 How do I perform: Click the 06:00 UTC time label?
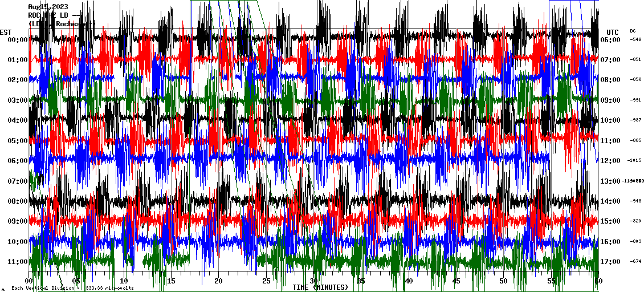612,40
